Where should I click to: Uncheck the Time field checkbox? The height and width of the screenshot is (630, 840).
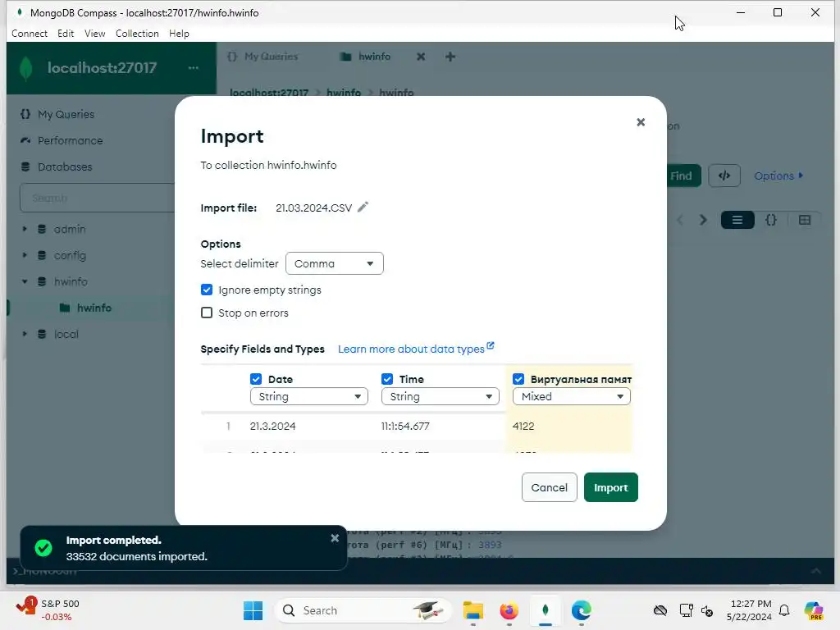tap(387, 379)
